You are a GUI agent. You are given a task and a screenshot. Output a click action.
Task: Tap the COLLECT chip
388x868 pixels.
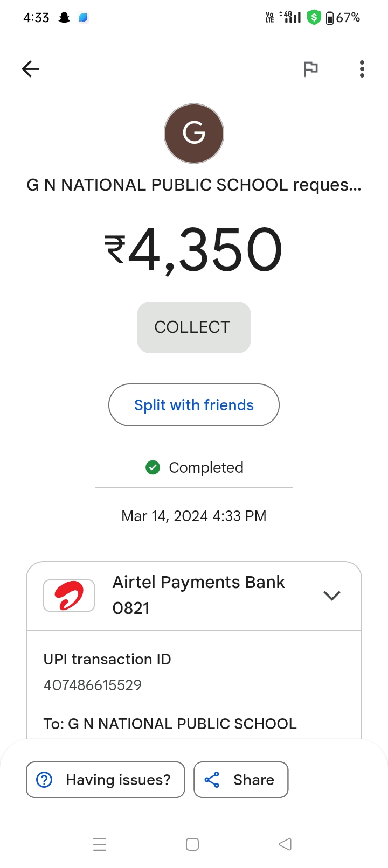[x=194, y=327]
